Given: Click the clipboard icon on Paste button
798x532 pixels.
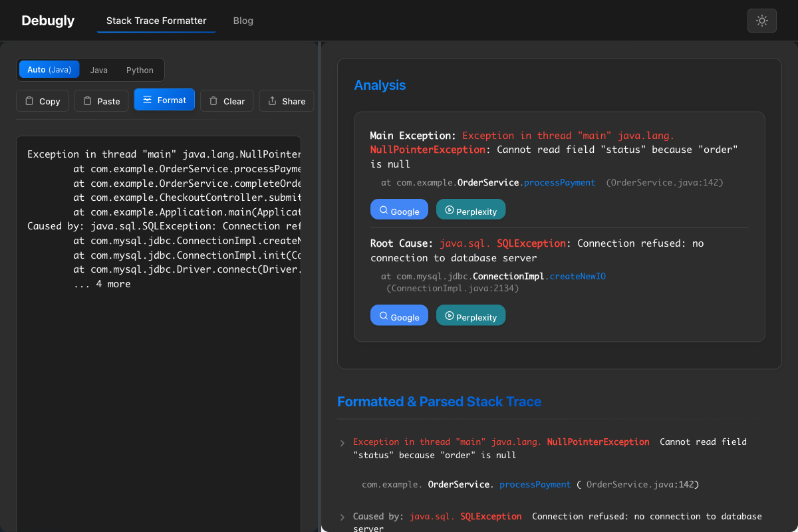Looking at the screenshot, I should tap(88, 101).
